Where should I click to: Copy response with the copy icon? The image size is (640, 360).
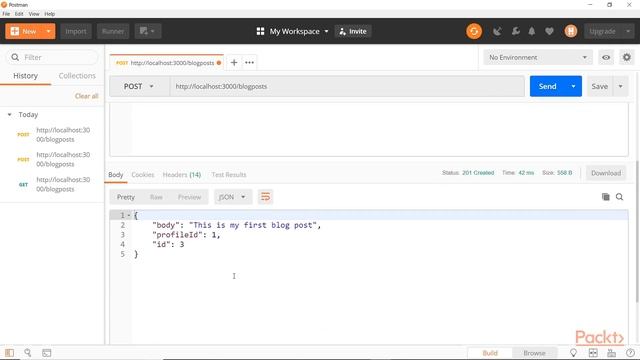pyautogui.click(x=606, y=197)
